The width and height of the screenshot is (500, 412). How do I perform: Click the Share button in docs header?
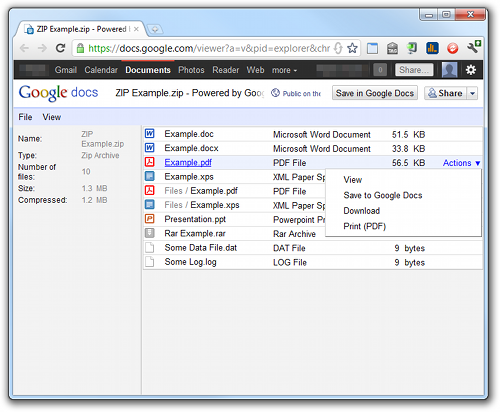(446, 93)
